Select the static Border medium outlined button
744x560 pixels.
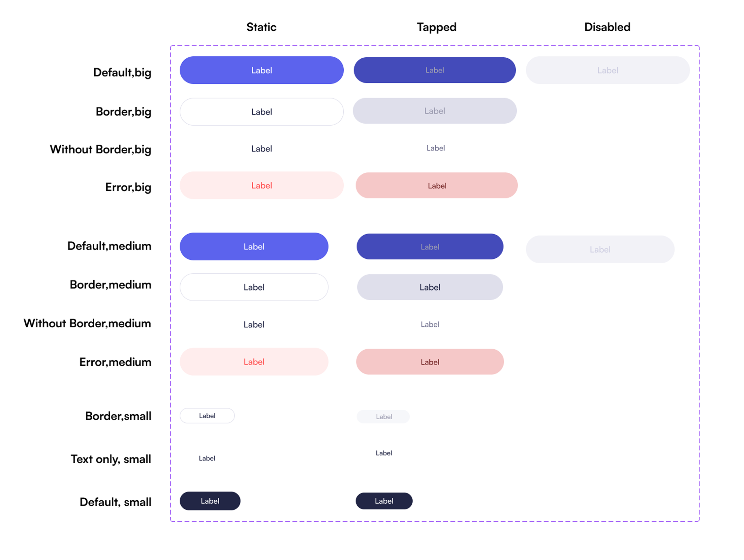(x=254, y=287)
